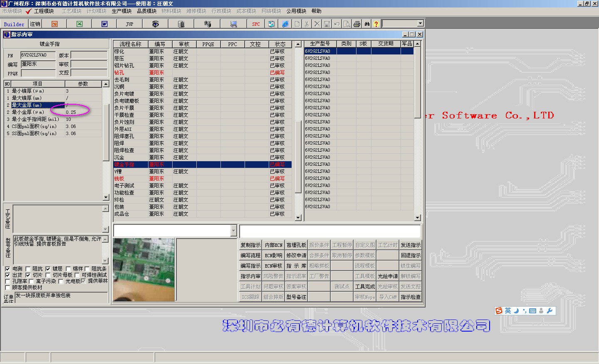Click 型号备注 text scroll down arrow
The width and height of the screenshot is (599, 364).
point(105,261)
